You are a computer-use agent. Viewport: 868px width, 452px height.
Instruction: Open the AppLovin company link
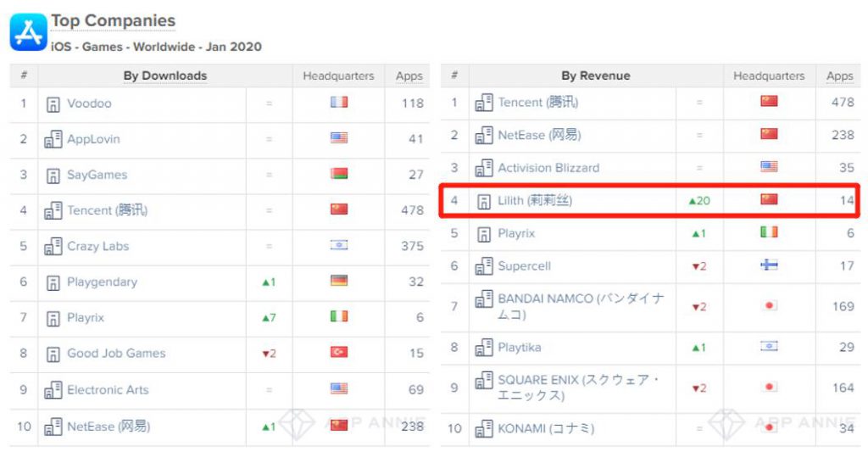[93, 139]
